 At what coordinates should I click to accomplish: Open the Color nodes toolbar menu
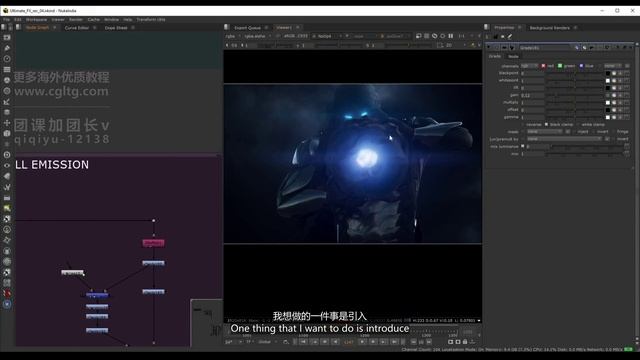click(7, 80)
